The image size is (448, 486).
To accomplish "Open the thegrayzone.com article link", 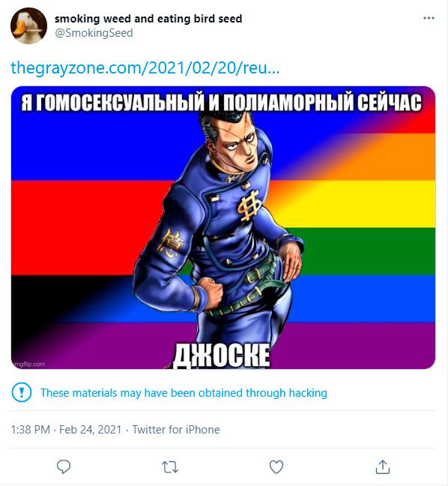I will point(145,67).
